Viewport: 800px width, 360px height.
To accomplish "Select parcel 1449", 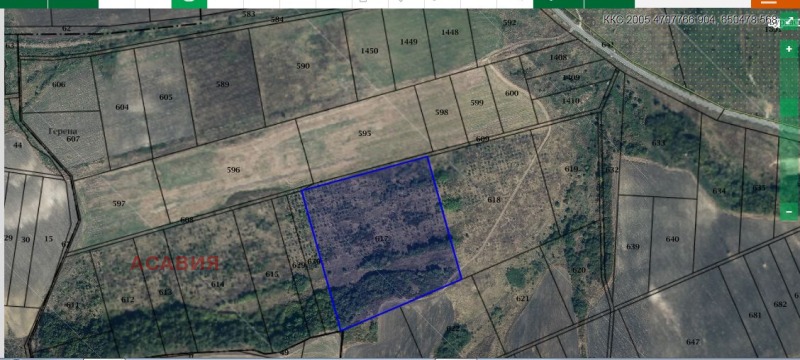I will 409,41.
